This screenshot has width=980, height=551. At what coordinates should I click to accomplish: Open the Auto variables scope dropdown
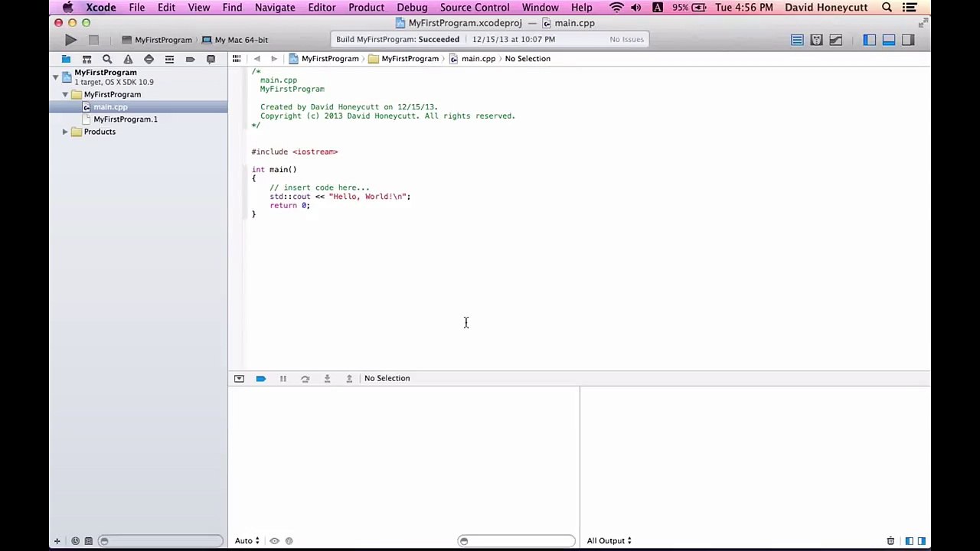pos(247,541)
